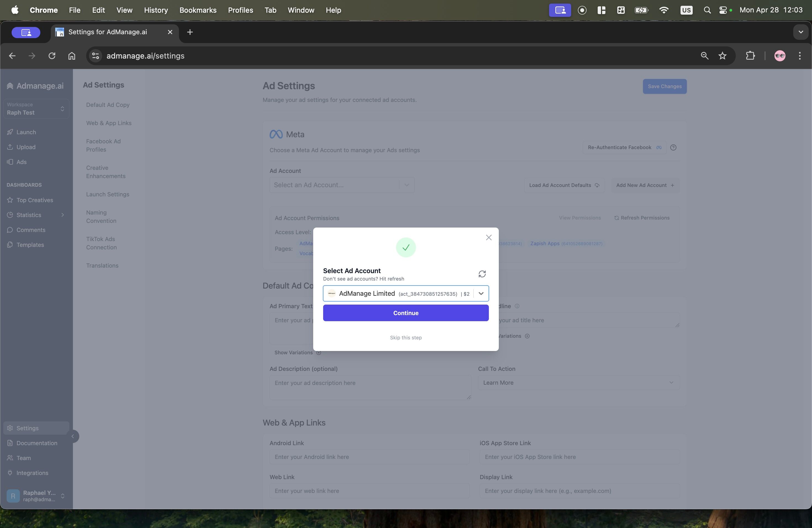Open Chrome extensions puzzle icon
The width and height of the screenshot is (812, 528).
[x=750, y=56]
